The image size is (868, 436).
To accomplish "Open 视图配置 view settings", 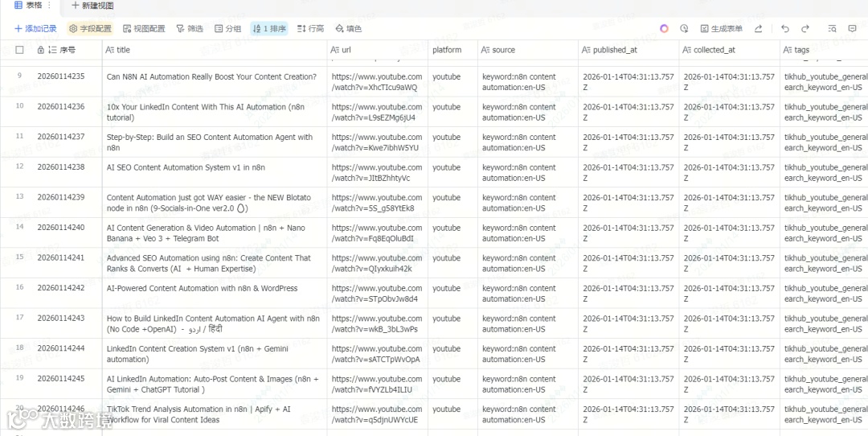I will click(144, 29).
